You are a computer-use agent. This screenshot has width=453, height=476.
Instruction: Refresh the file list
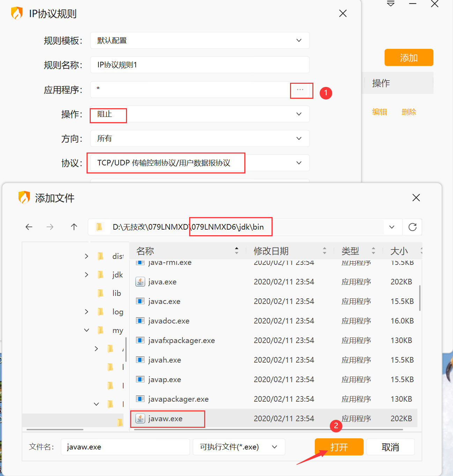(x=413, y=227)
